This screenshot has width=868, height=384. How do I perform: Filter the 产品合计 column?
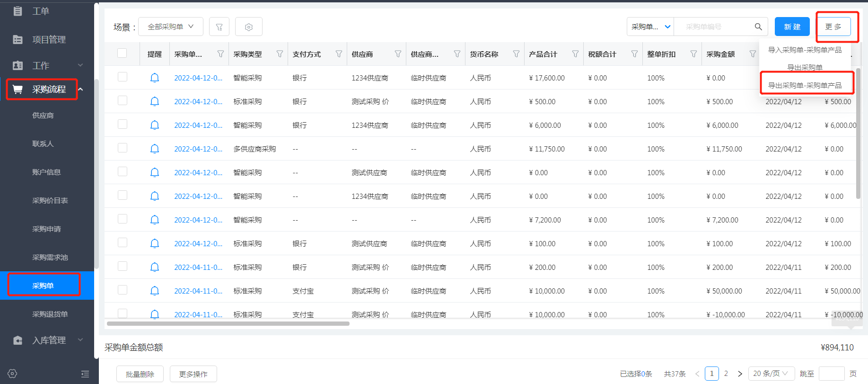coord(575,54)
